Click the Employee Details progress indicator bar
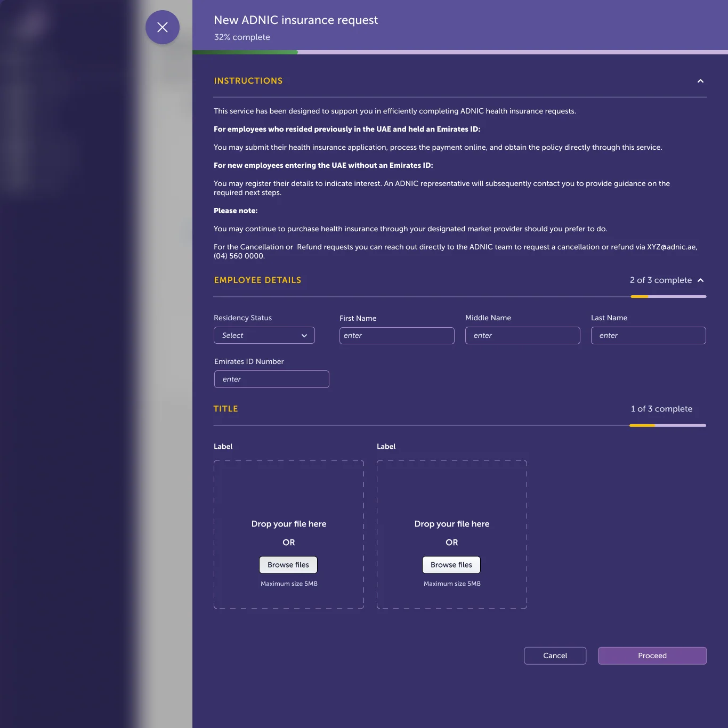728x728 pixels. coord(668,296)
